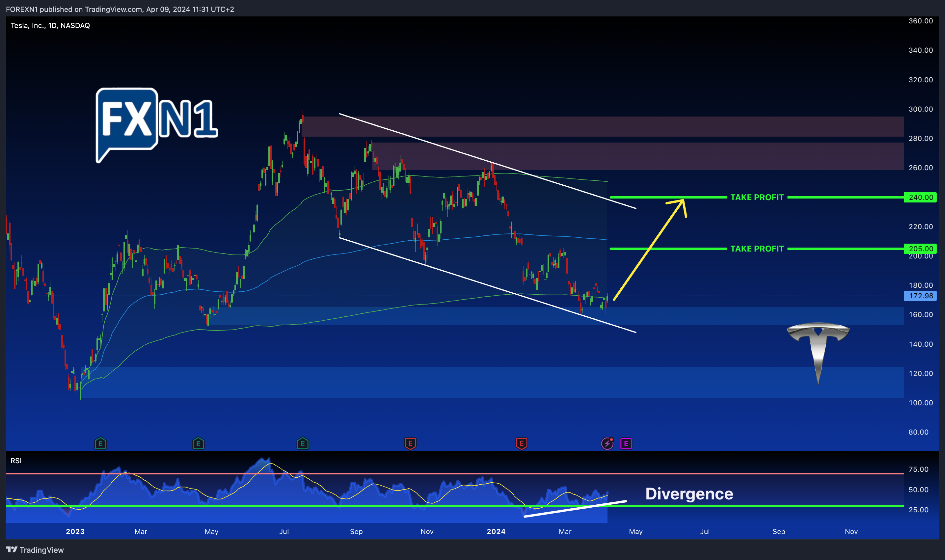Click the RSI 25.00 axis label
Image resolution: width=945 pixels, height=560 pixels.
pyautogui.click(x=918, y=510)
